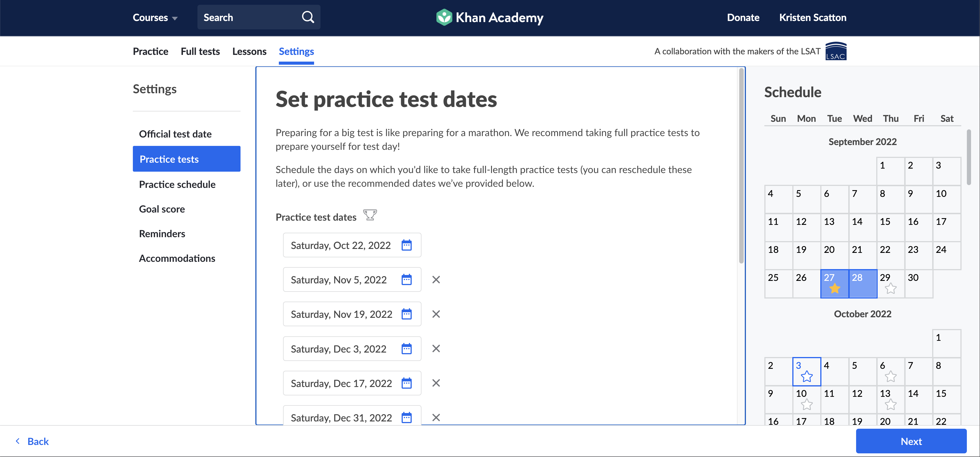
Task: Remove the Nov 5, 2022 practice test
Action: click(436, 280)
